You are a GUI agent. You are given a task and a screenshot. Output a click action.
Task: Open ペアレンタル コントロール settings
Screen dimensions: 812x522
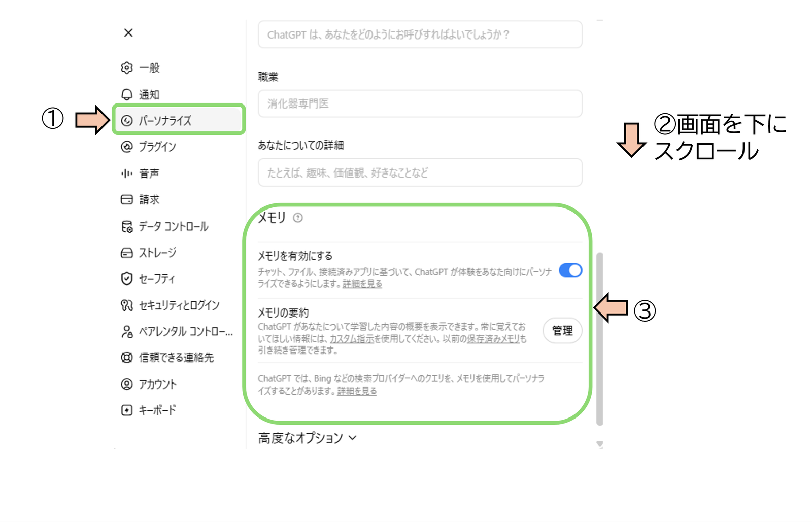(186, 331)
